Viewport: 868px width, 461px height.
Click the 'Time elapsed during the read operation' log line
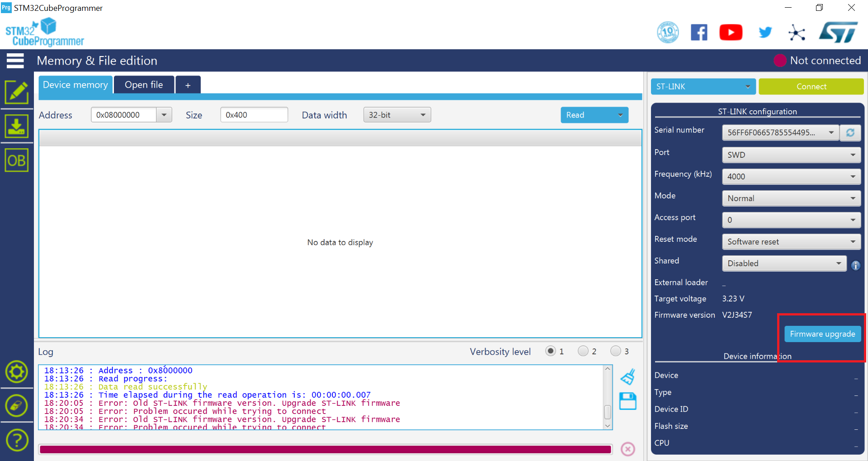click(207, 395)
